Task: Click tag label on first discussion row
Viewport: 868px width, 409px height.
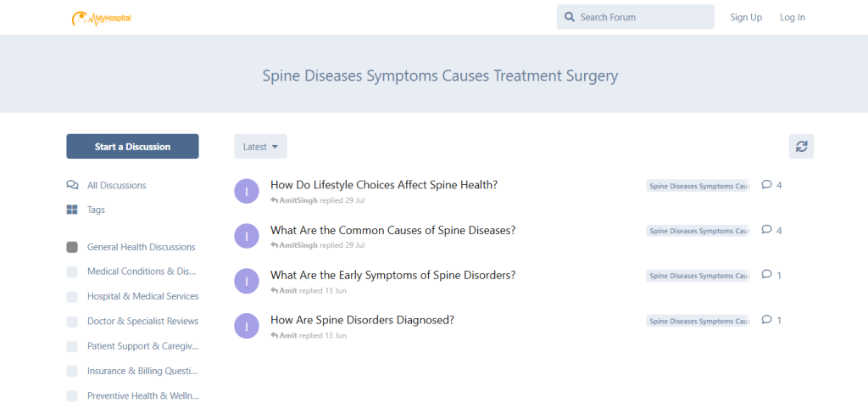Action: [x=698, y=186]
